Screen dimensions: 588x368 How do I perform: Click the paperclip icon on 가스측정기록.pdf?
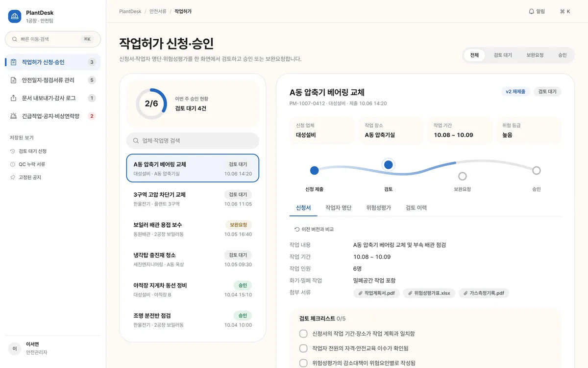coord(465,293)
